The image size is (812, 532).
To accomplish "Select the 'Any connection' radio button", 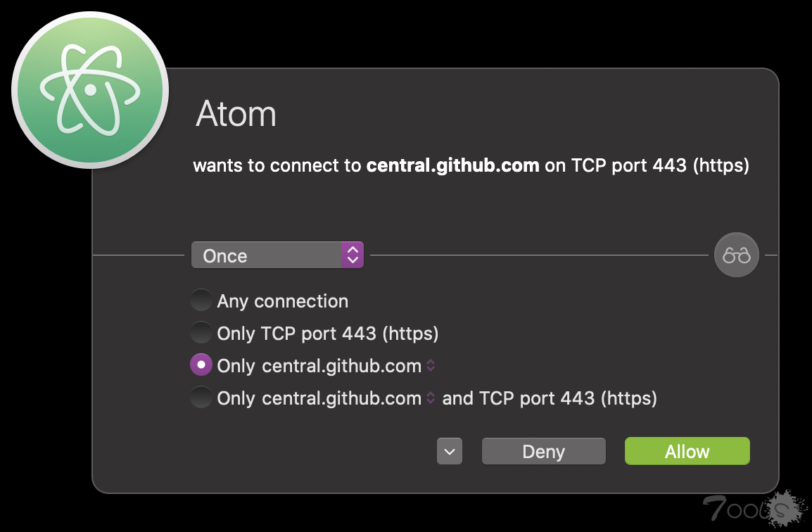I will [201, 301].
